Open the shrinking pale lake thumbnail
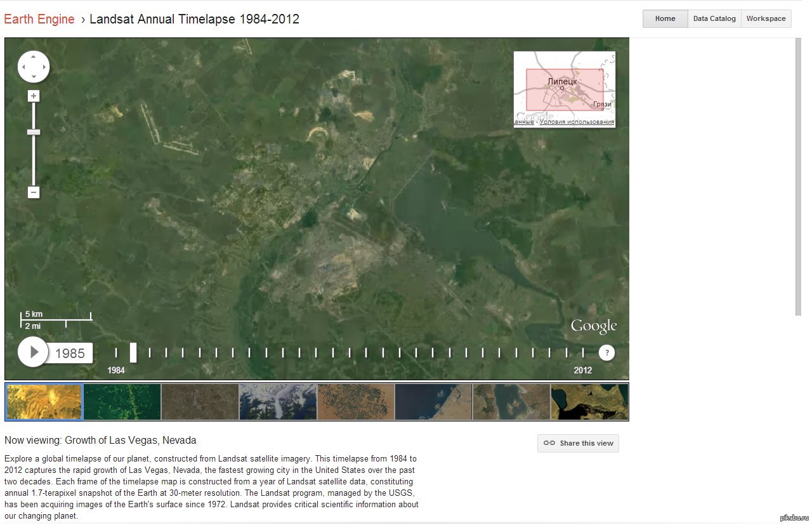This screenshot has width=812, height=525. coord(511,402)
